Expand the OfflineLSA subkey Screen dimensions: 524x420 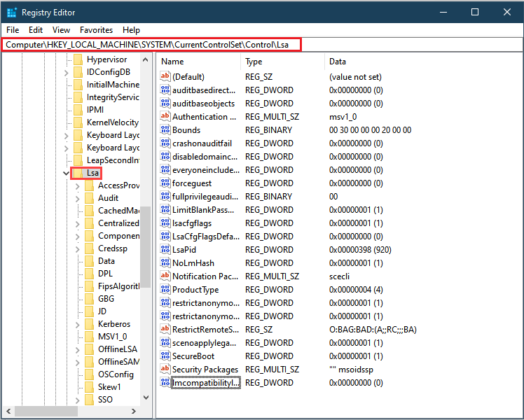tap(78, 349)
